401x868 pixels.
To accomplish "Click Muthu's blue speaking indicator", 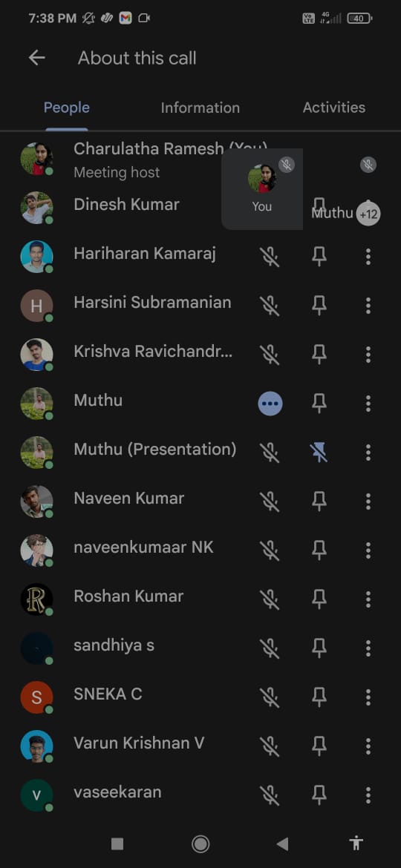I will click(270, 404).
